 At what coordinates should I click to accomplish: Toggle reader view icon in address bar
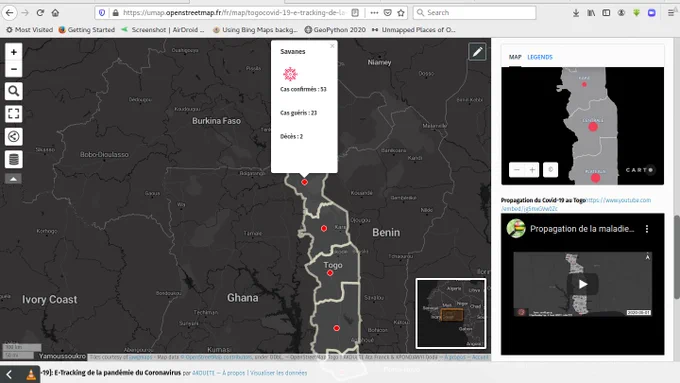coord(355,13)
